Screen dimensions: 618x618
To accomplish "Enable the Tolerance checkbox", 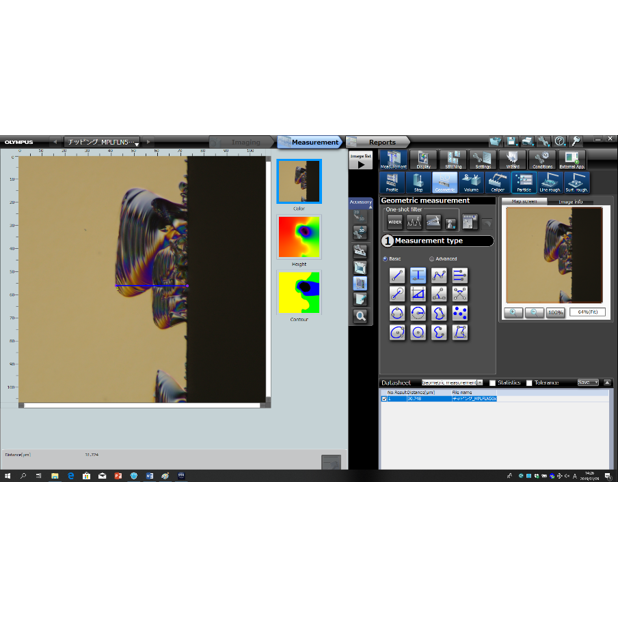I will (x=530, y=383).
